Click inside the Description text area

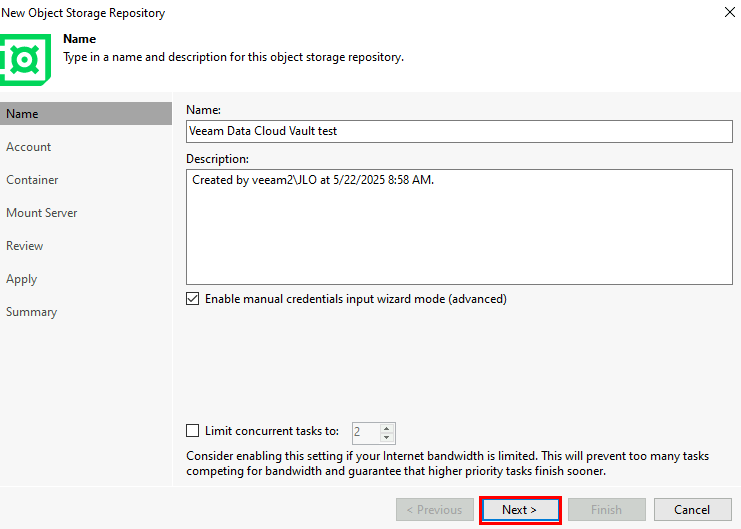coord(459,227)
